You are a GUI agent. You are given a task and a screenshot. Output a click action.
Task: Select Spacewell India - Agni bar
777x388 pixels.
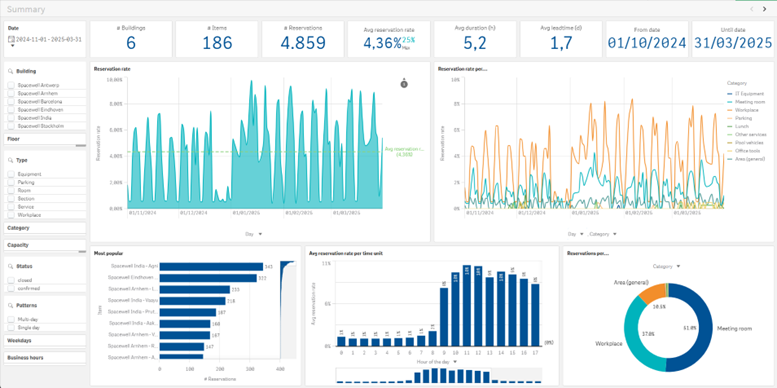[x=212, y=267]
